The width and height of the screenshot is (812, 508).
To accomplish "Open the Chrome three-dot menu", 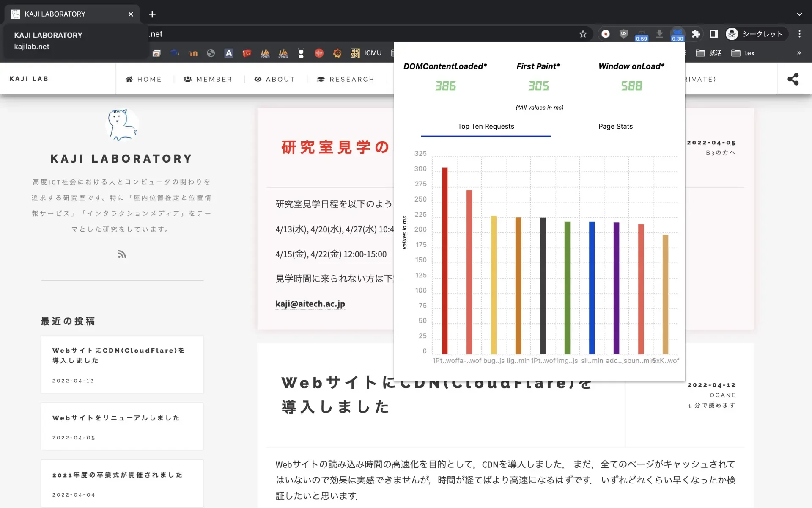I will pos(799,34).
